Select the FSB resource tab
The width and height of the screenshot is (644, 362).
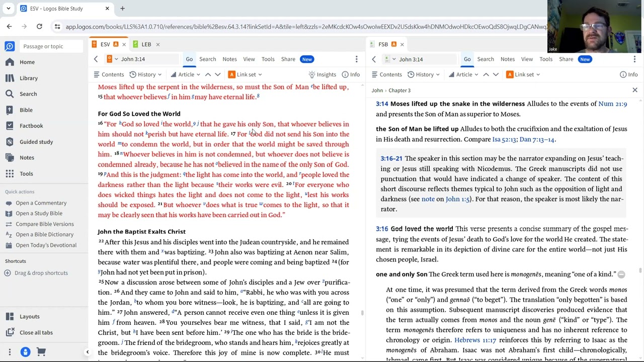(384, 44)
